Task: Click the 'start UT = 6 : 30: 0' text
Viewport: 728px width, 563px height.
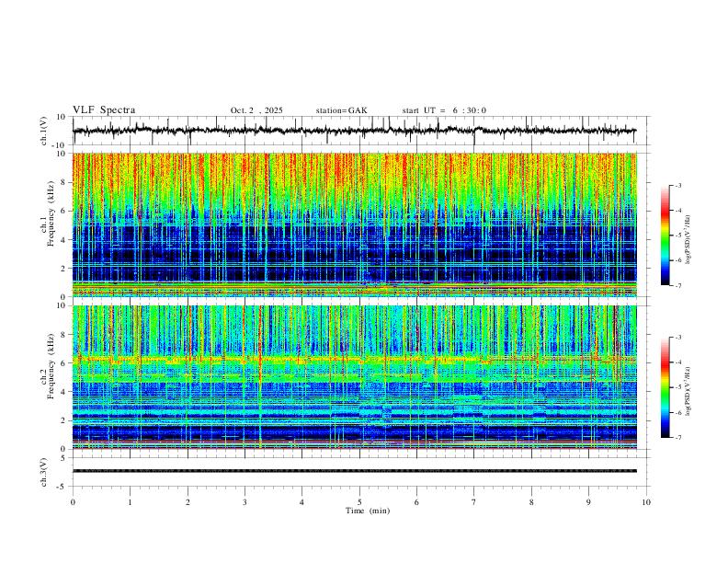Action: (x=444, y=110)
